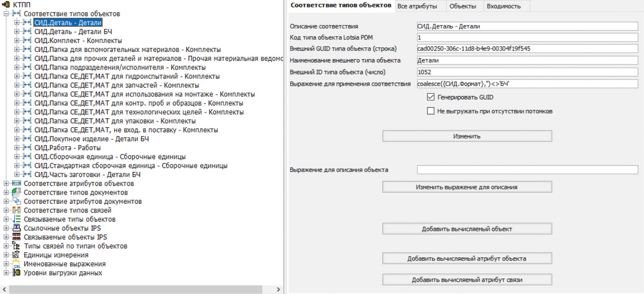Open the Входимость tab

pos(491,6)
